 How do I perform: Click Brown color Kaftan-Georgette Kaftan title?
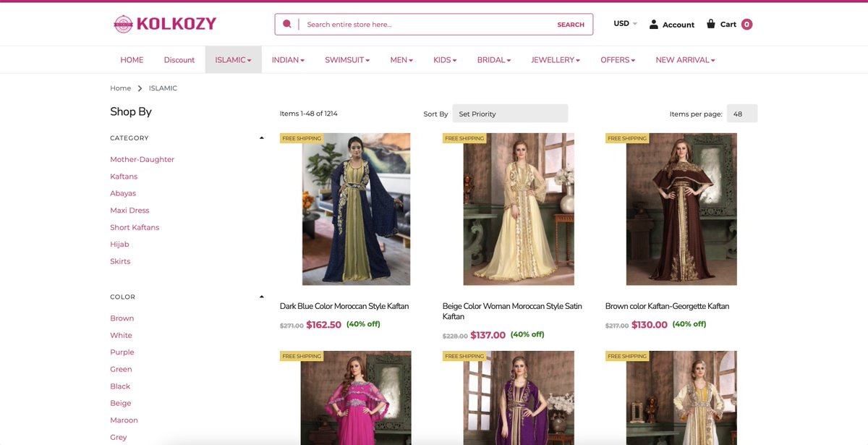[667, 306]
